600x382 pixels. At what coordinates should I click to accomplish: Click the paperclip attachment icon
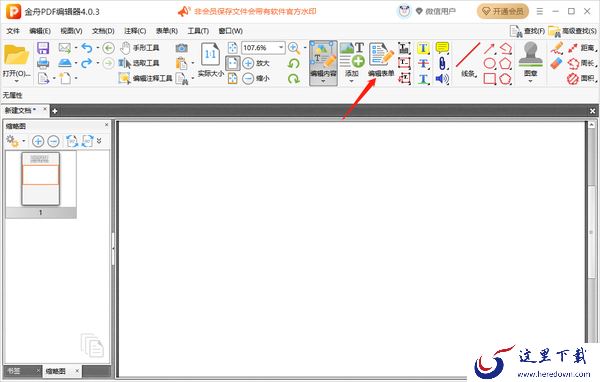click(x=442, y=63)
